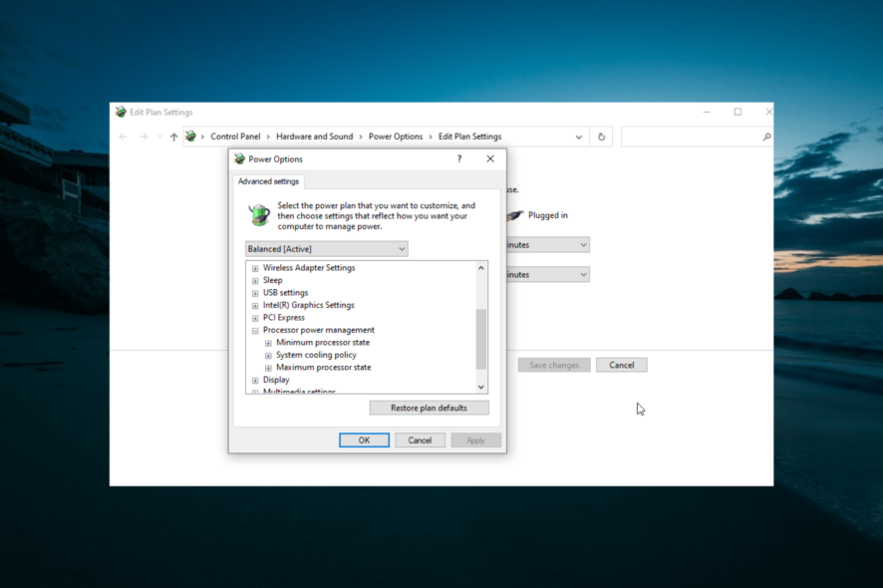This screenshot has width=883, height=588.
Task: Select the PCI Express label
Action: [x=284, y=318]
